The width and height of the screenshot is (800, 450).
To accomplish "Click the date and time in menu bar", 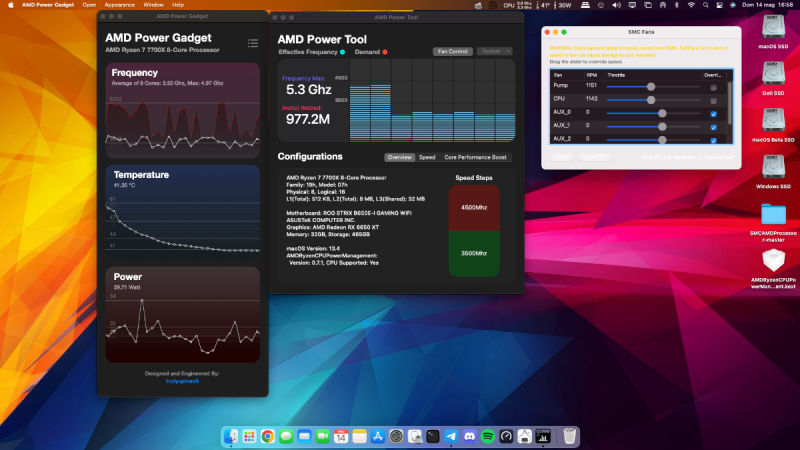I will pos(767,5).
